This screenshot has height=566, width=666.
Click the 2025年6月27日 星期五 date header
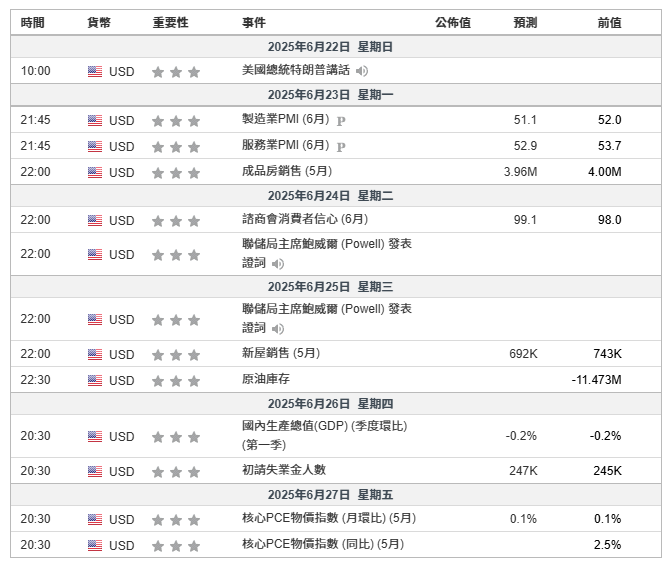click(330, 495)
